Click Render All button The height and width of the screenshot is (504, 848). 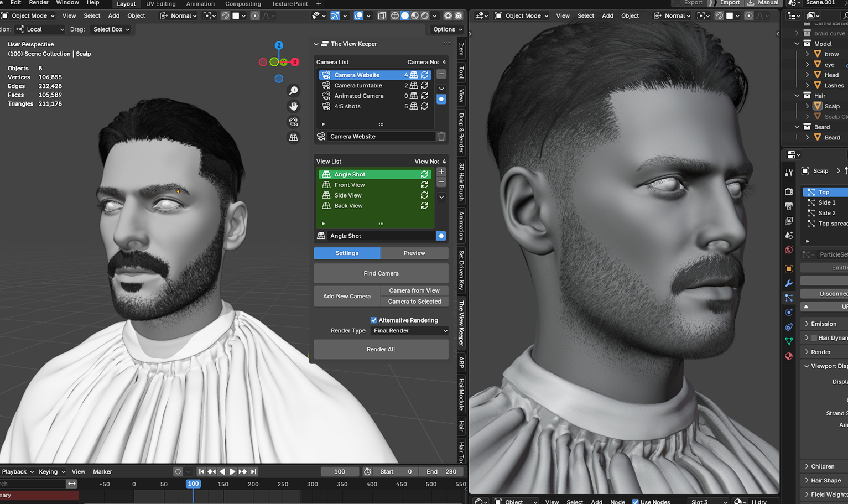(381, 349)
